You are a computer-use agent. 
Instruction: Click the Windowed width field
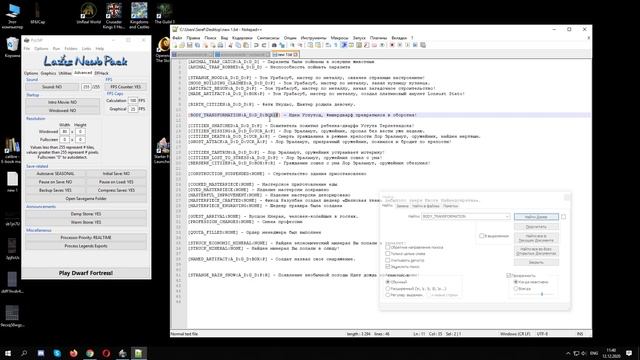pyautogui.click(x=64, y=132)
